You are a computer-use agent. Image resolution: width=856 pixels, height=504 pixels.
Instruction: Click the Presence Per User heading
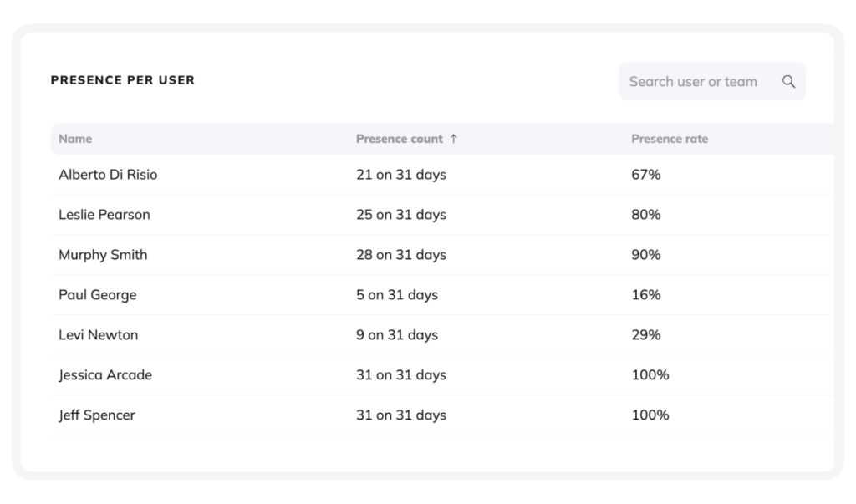pos(123,81)
